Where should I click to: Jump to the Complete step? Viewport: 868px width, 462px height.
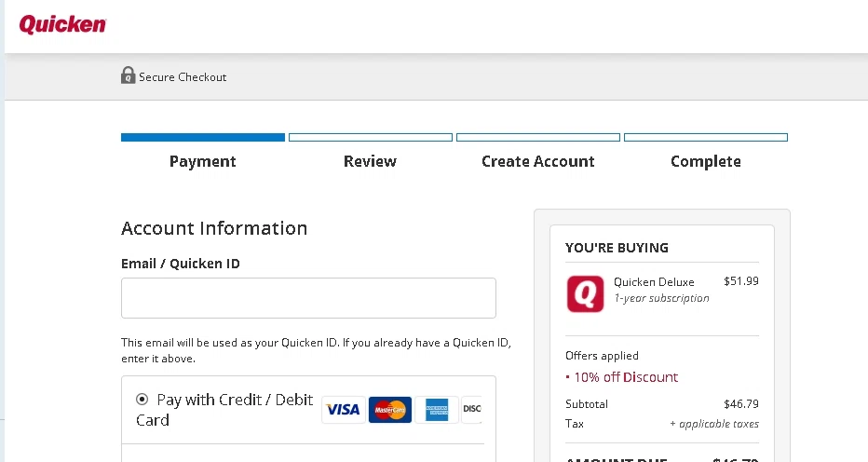(705, 161)
